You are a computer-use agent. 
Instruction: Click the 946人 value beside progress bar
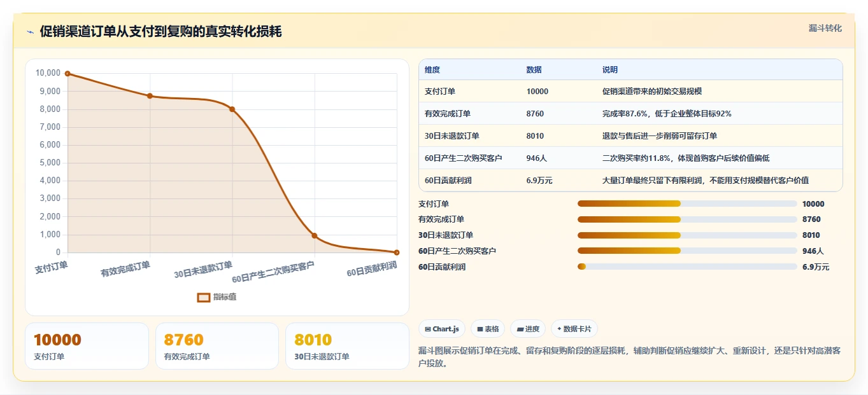point(813,251)
